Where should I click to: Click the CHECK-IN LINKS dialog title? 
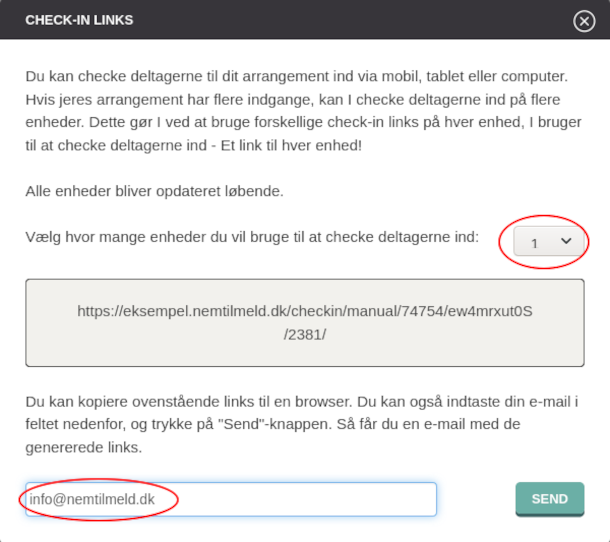tap(79, 20)
